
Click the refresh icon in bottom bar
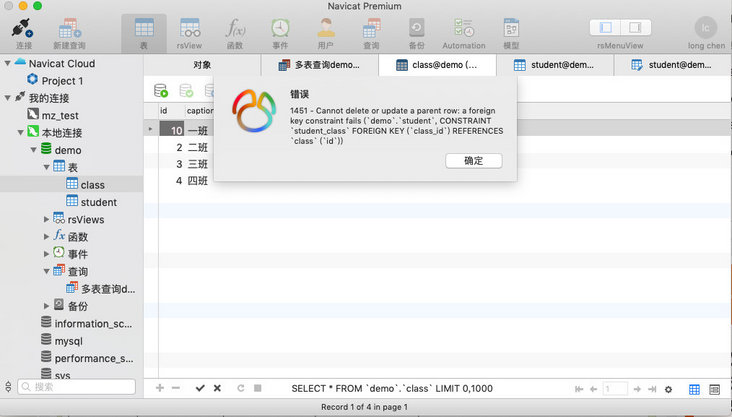point(240,388)
